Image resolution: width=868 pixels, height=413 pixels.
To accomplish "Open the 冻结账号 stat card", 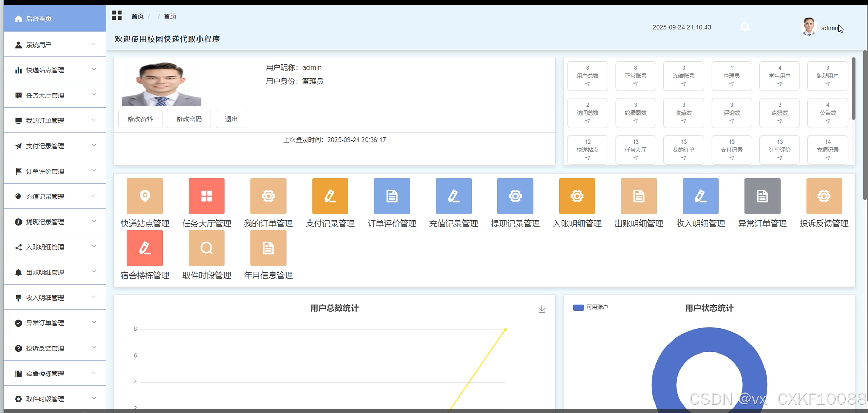I will click(x=684, y=76).
